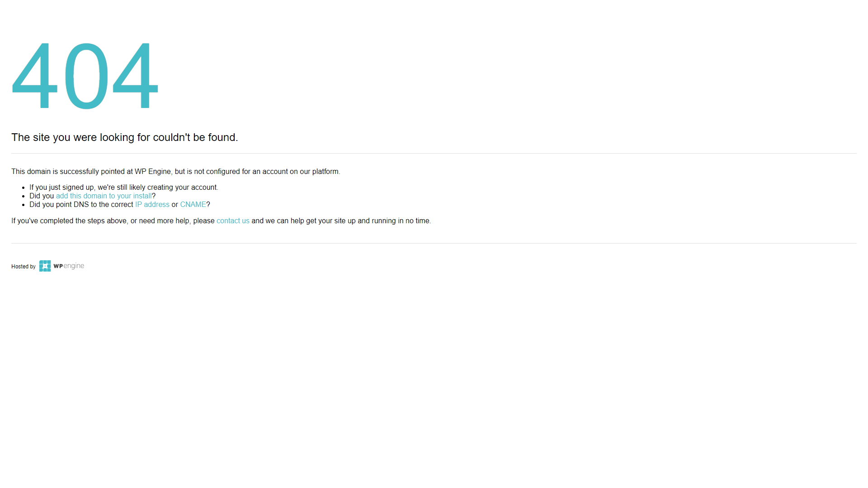
Task: Follow the 'CNAME' hyperlink
Action: coord(193,204)
